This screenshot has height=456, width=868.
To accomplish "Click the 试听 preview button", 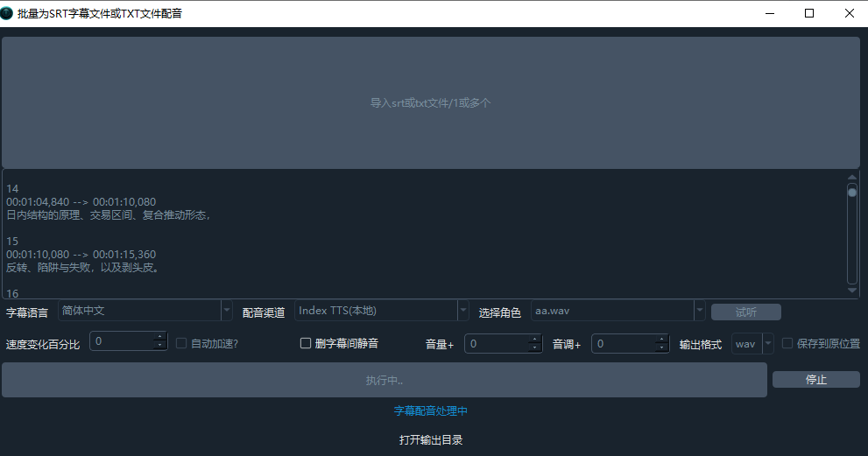I will tap(745, 312).
